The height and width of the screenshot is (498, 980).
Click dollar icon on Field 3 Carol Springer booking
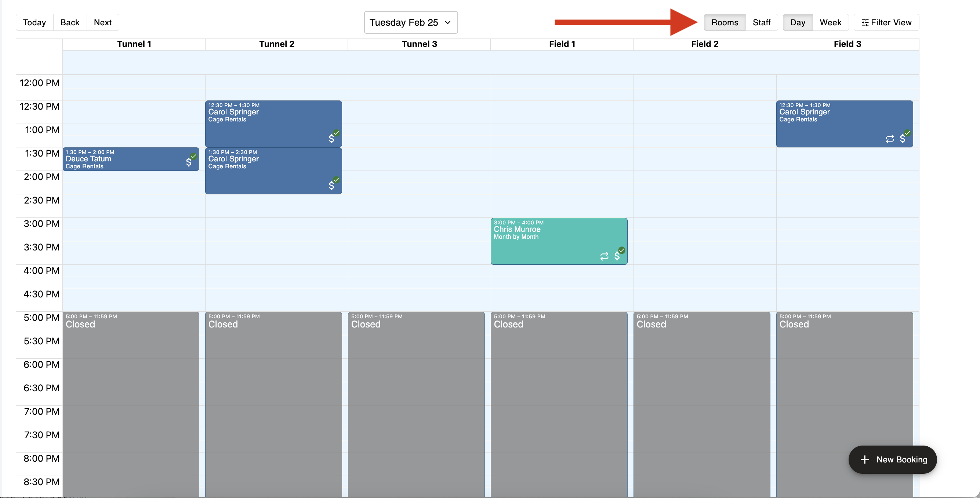click(x=903, y=138)
